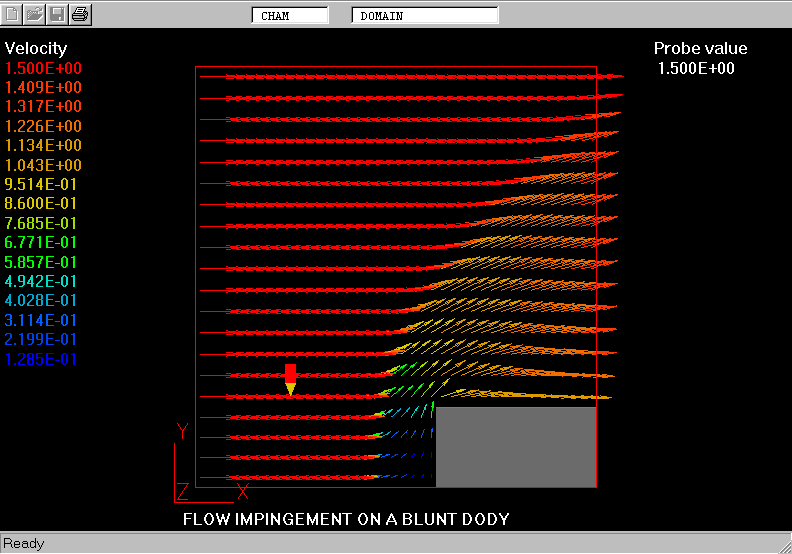This screenshot has width=792, height=554.
Task: Click the DOMAIN text field
Action: point(424,16)
